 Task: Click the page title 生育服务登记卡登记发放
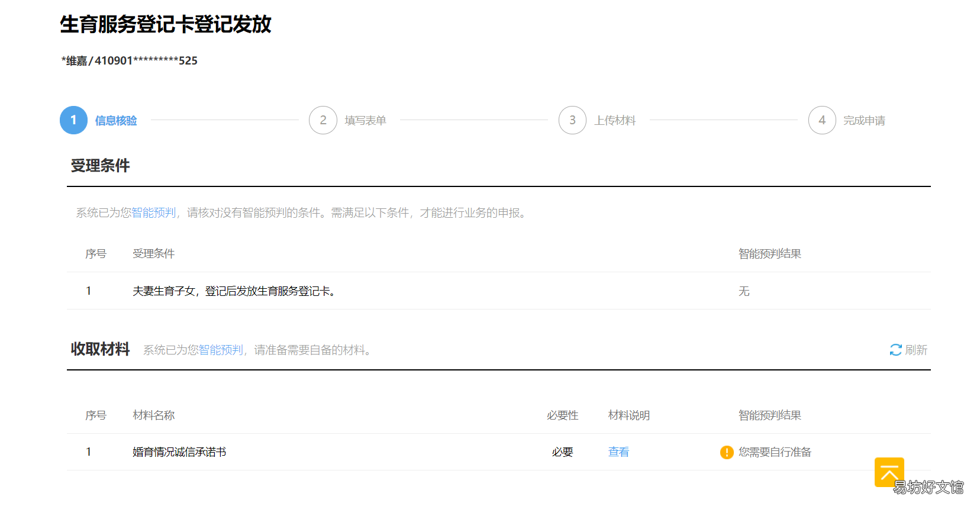pyautogui.click(x=166, y=24)
